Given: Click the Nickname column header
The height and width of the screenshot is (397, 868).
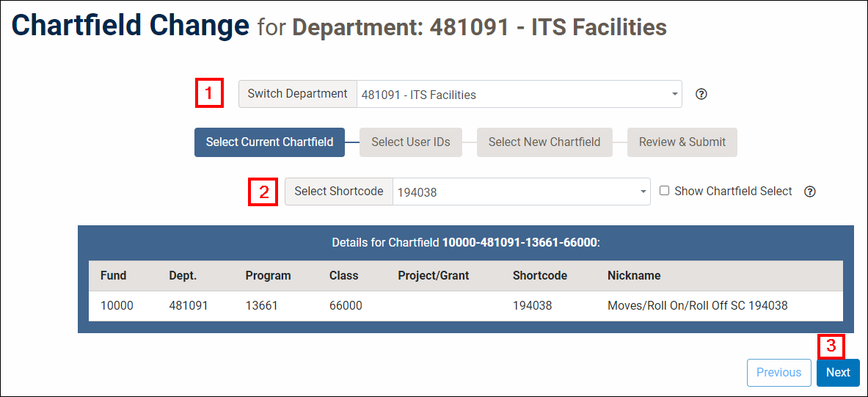Looking at the screenshot, I should (634, 276).
